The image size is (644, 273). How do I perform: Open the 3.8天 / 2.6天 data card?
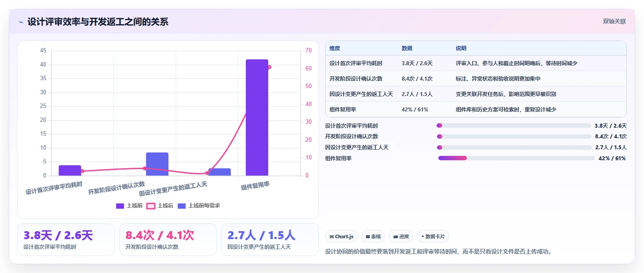(66, 240)
